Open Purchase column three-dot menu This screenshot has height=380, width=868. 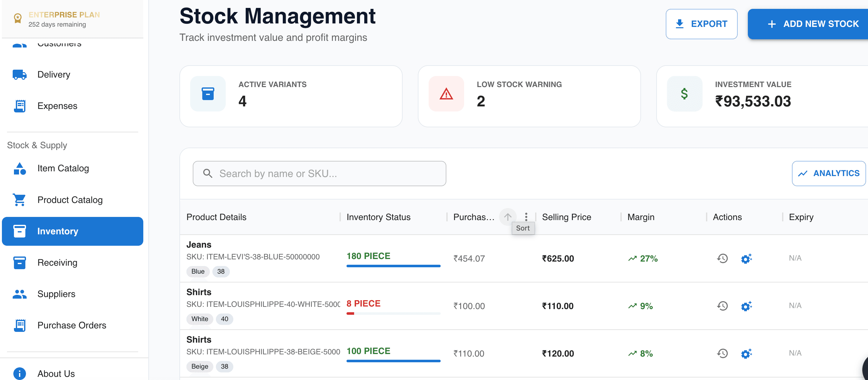pyautogui.click(x=526, y=217)
